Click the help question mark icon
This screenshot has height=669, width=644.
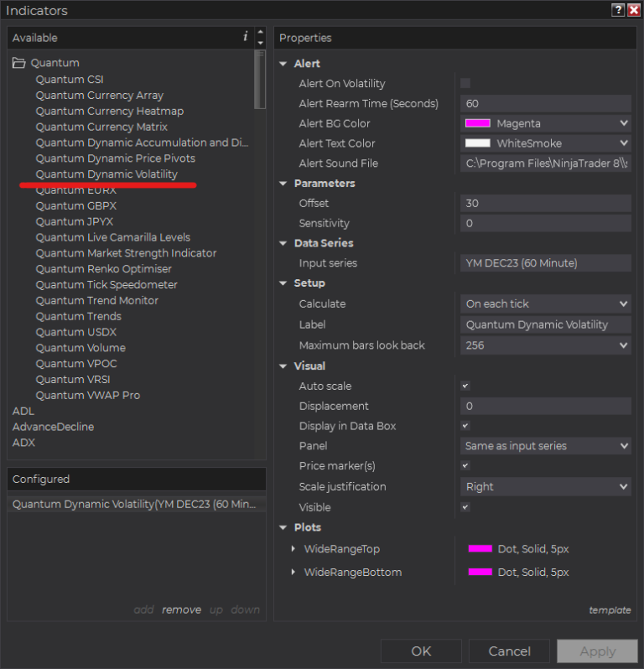pos(618,10)
